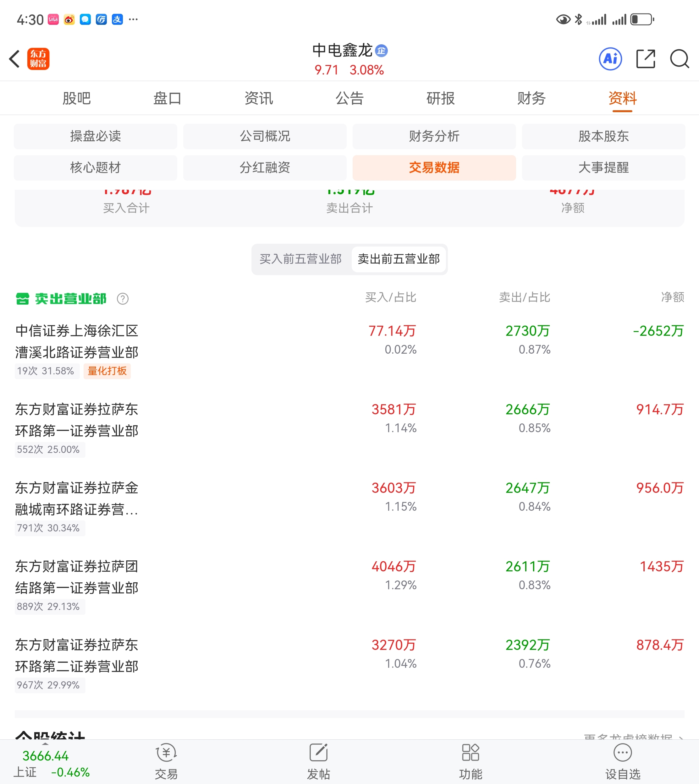The width and height of the screenshot is (699, 784).
Task: Tap the help question mark beside 卖出营业部
Action: pos(123,299)
